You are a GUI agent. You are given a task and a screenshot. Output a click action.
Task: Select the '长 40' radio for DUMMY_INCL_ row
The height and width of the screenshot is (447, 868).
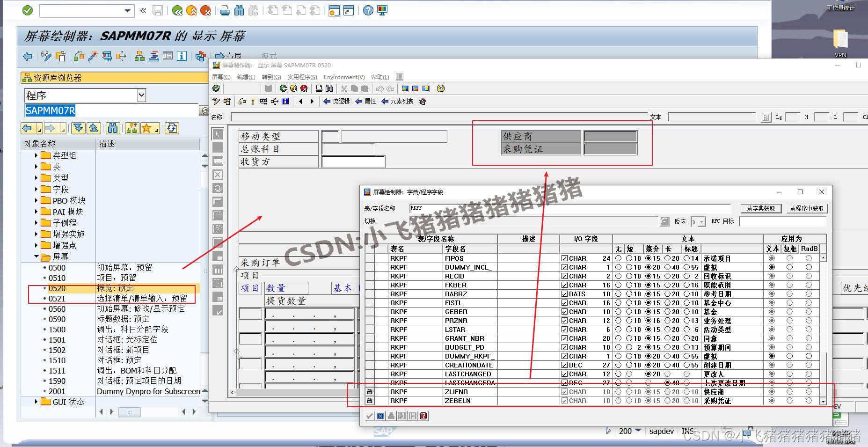(668, 267)
